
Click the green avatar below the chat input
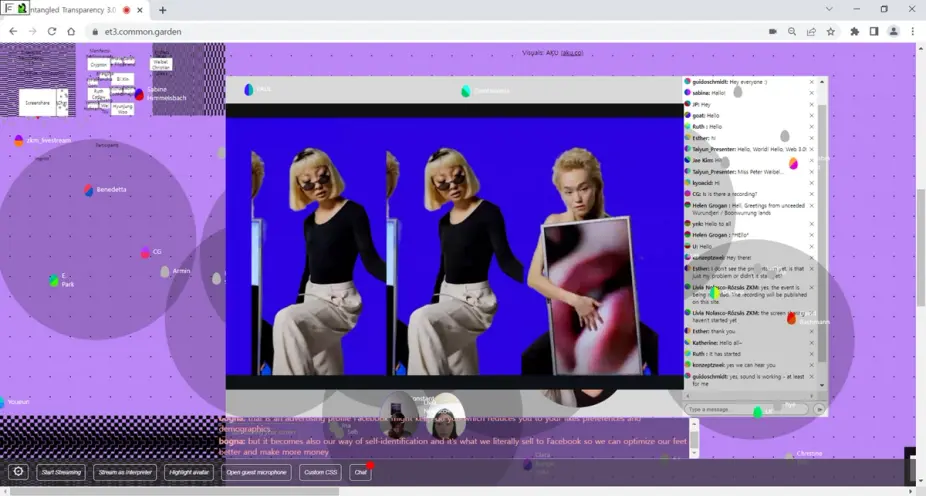pyautogui.click(x=758, y=413)
